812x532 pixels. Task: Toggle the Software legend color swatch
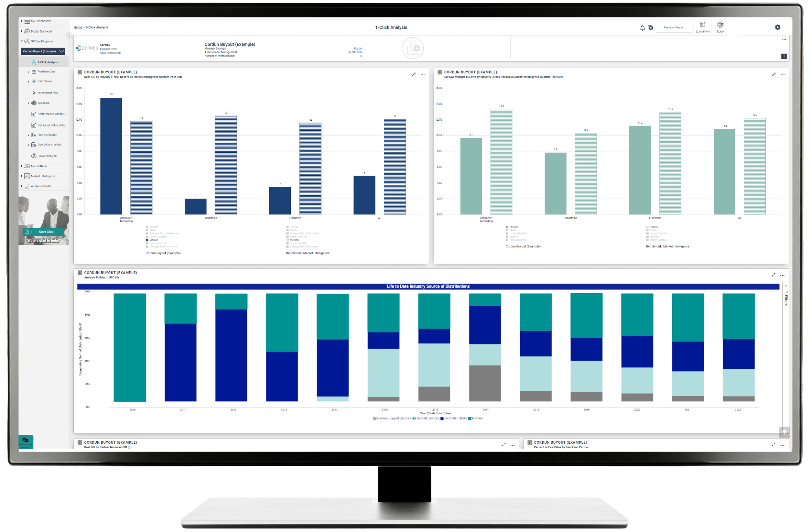pyautogui.click(x=470, y=419)
